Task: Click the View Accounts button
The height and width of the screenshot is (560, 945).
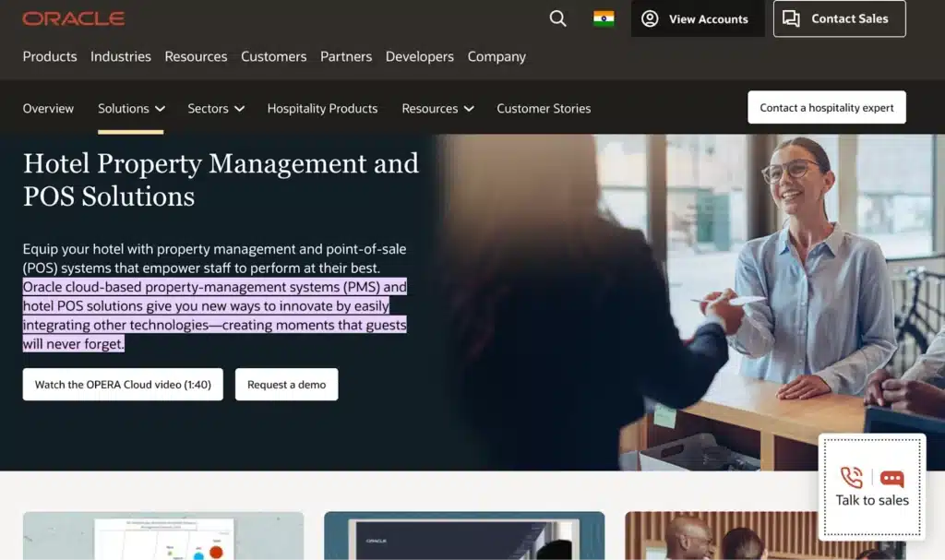Action: (698, 18)
